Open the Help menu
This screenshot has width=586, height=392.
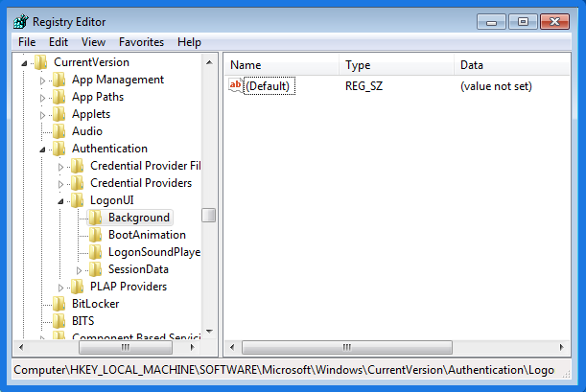(189, 42)
